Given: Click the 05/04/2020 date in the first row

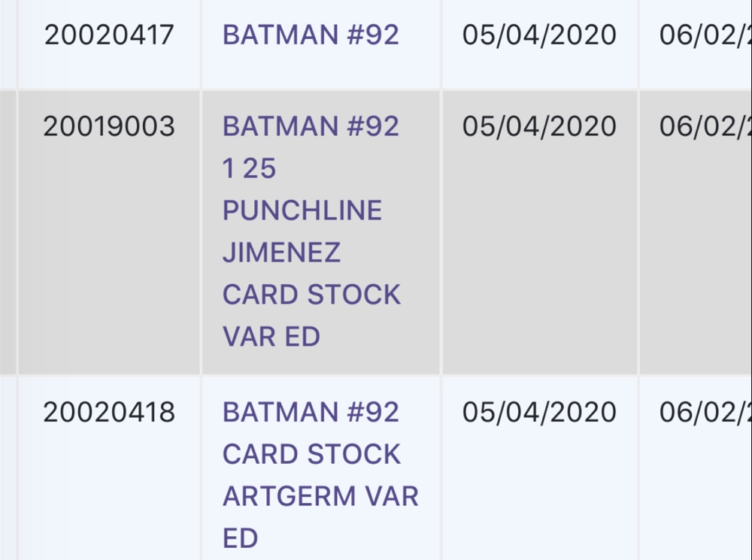Looking at the screenshot, I should click(x=540, y=33).
